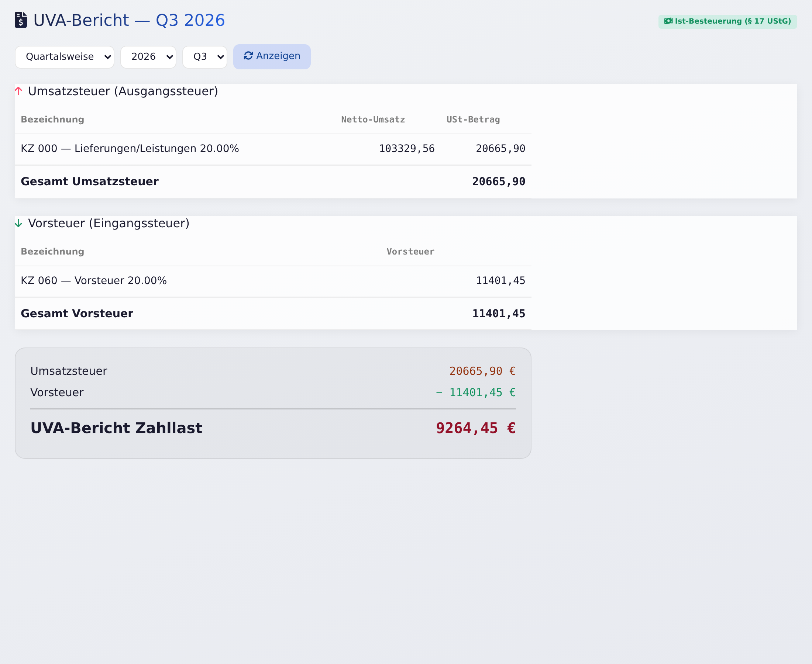The height and width of the screenshot is (664, 812).
Task: Click the invoice document icon beside UVA-Bericht
Action: (x=21, y=20)
